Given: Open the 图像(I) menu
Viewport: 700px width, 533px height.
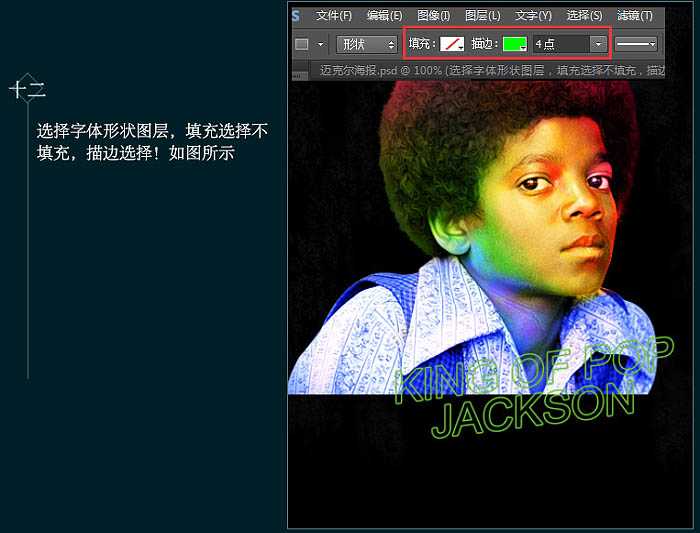Looking at the screenshot, I should coord(433,16).
